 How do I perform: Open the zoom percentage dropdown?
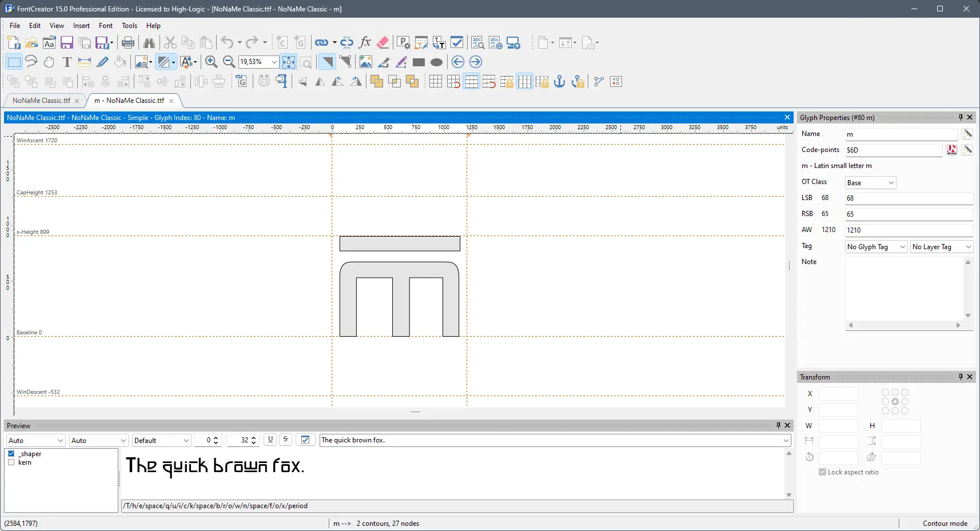tap(274, 62)
